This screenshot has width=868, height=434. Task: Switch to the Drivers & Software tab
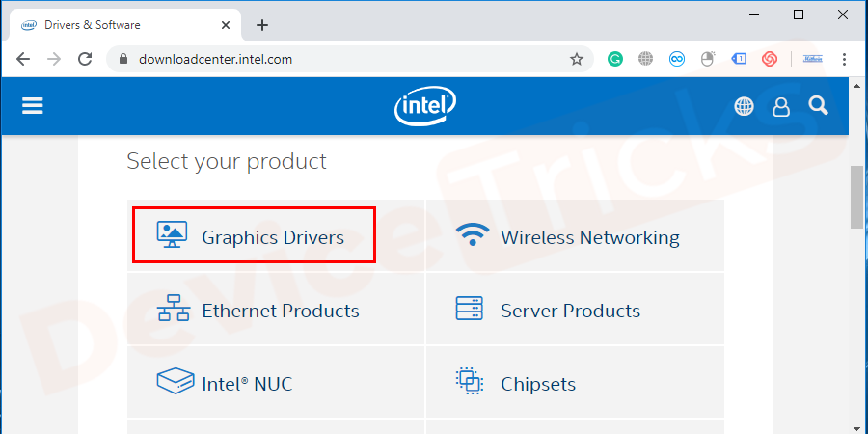126,25
